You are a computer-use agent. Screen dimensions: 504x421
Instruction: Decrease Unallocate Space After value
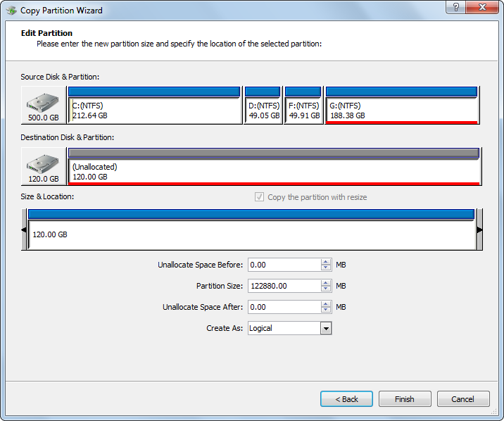point(326,310)
